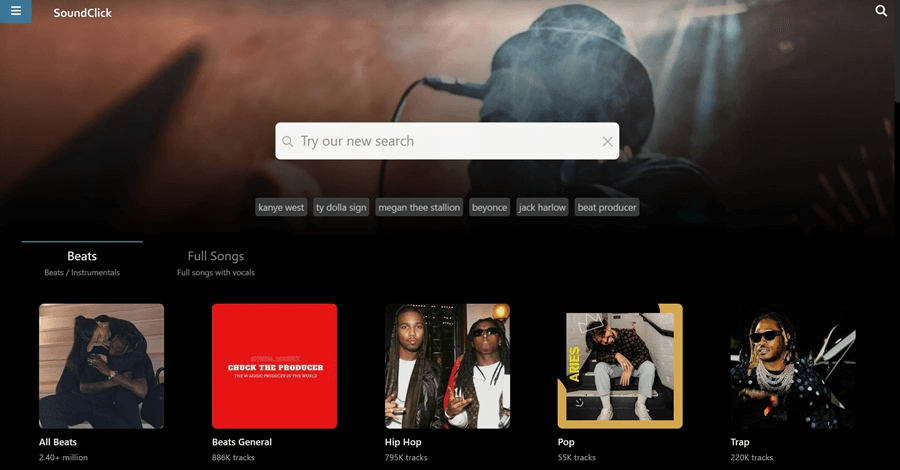The height and width of the screenshot is (470, 900).
Task: Click the '795K tracks' count text
Action: point(406,457)
